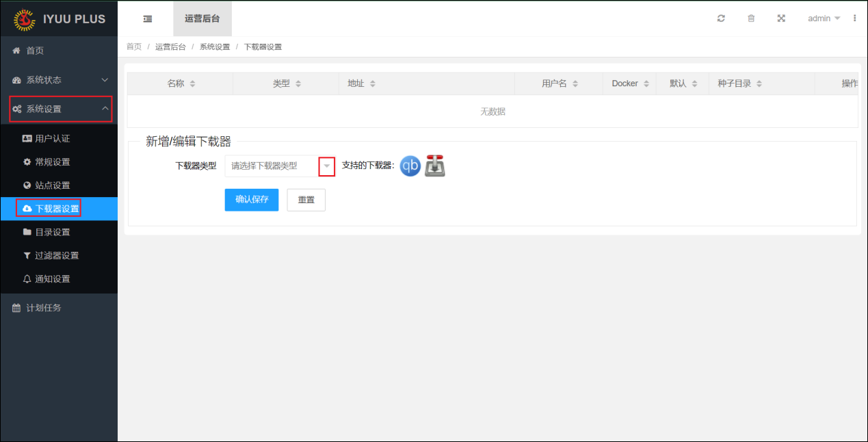Viewport: 868px width, 442px height.
Task: Click the Transmission downloader icon
Action: pos(435,166)
